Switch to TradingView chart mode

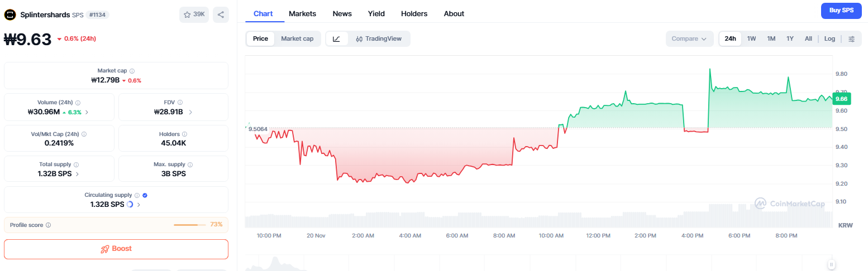tap(379, 38)
